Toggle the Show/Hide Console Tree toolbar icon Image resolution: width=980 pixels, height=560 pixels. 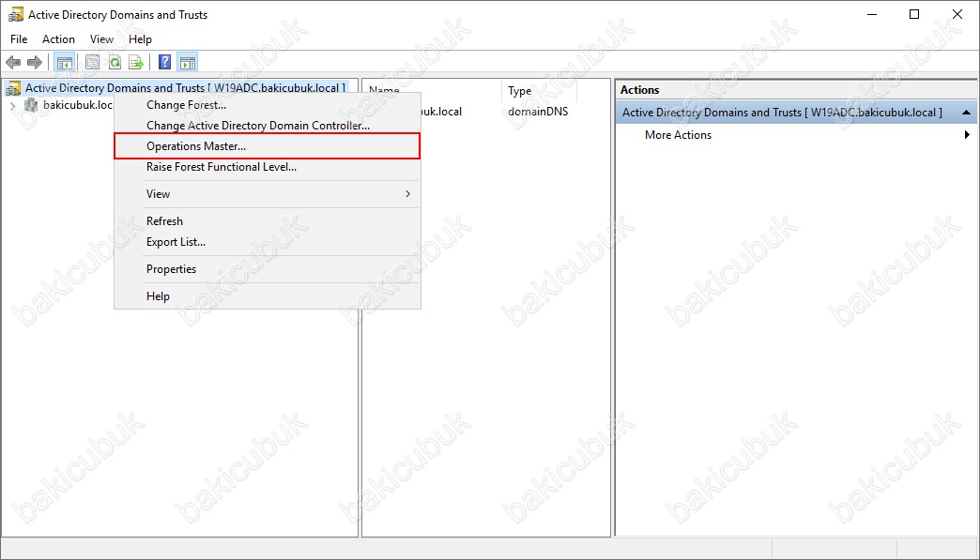[65, 63]
